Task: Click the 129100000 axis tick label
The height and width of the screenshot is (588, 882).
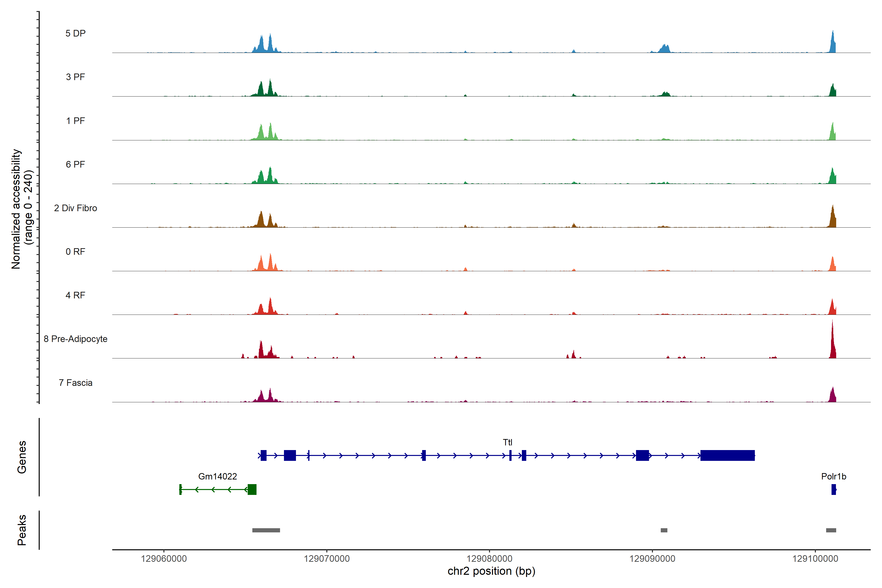Action: pos(815,559)
